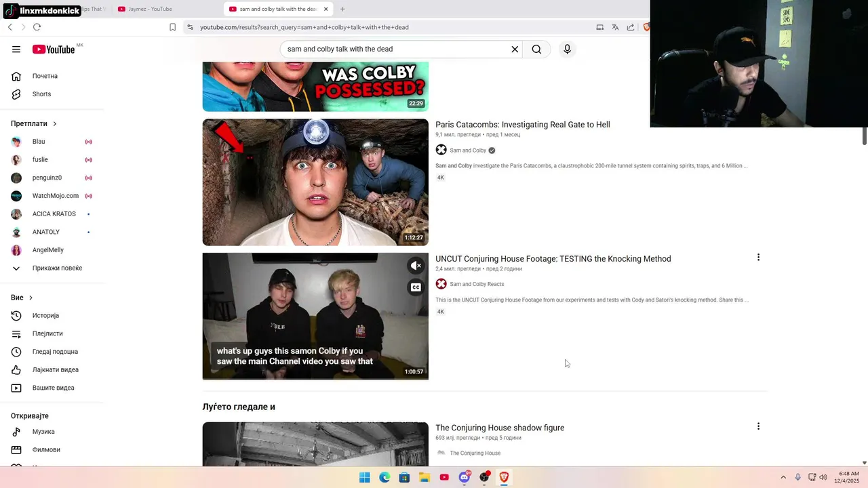The image size is (868, 488).
Task: Open the more options menu for UNCUT Conjuring House video
Action: [x=758, y=258]
